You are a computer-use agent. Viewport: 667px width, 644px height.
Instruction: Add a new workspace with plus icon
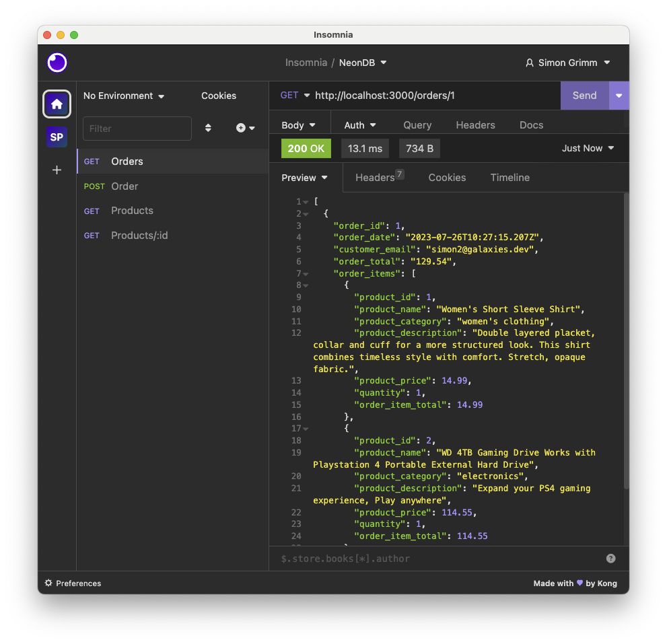[x=57, y=170]
